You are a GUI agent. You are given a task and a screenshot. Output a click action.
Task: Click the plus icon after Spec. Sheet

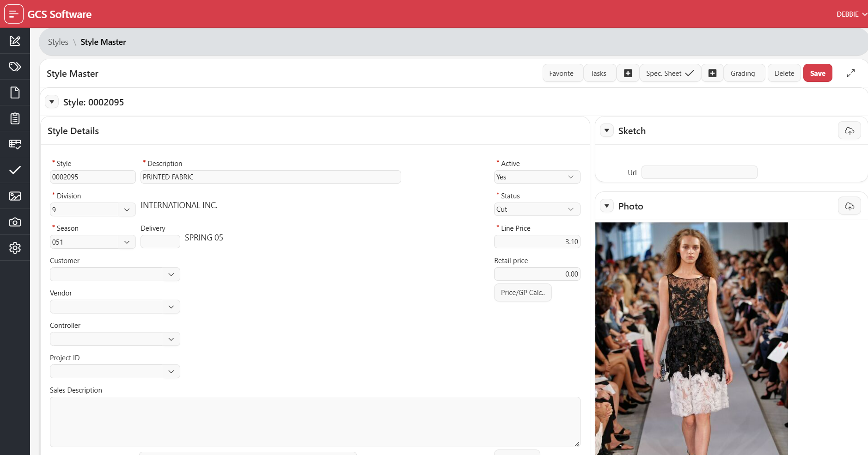pos(713,73)
